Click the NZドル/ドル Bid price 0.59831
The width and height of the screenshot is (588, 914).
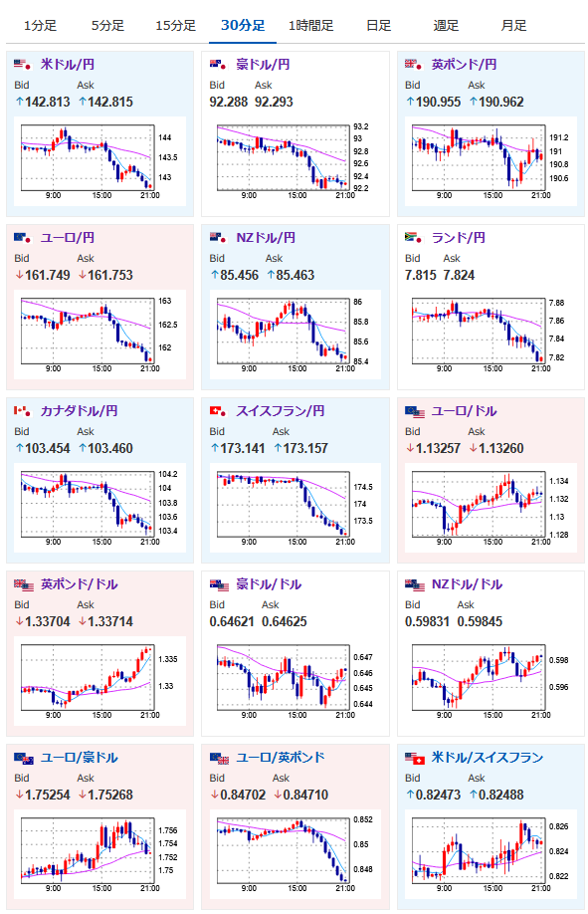click(427, 622)
